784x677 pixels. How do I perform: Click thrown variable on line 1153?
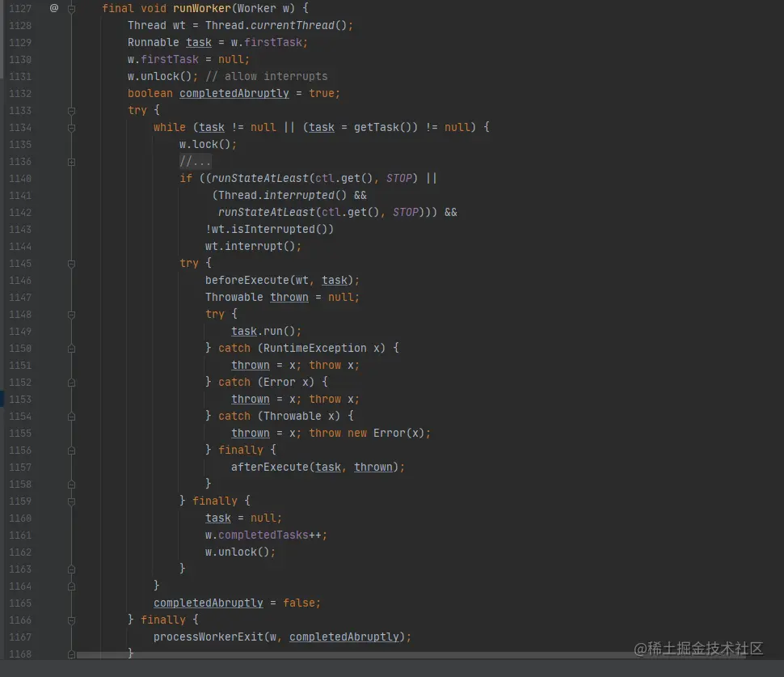tap(250, 400)
